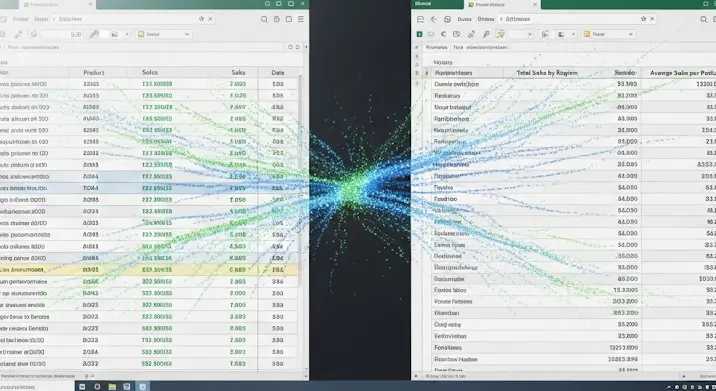Select the "Total Saks by Region" header in right window
The height and width of the screenshot is (391, 716).
pos(547,73)
